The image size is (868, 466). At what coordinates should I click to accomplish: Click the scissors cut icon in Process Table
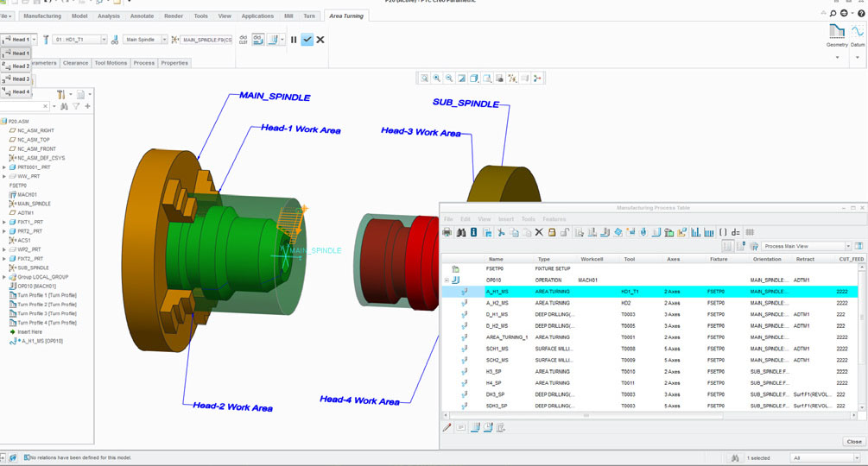(501, 232)
